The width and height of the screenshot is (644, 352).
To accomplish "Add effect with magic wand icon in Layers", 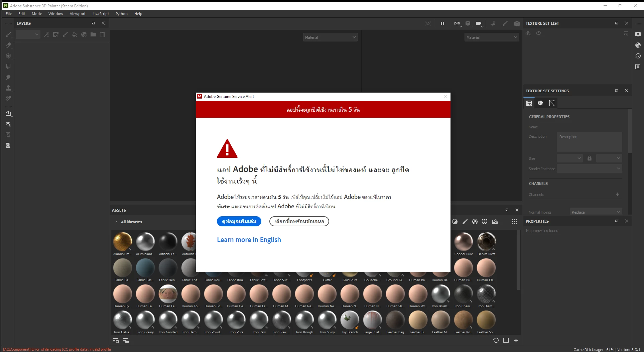I will pos(46,34).
